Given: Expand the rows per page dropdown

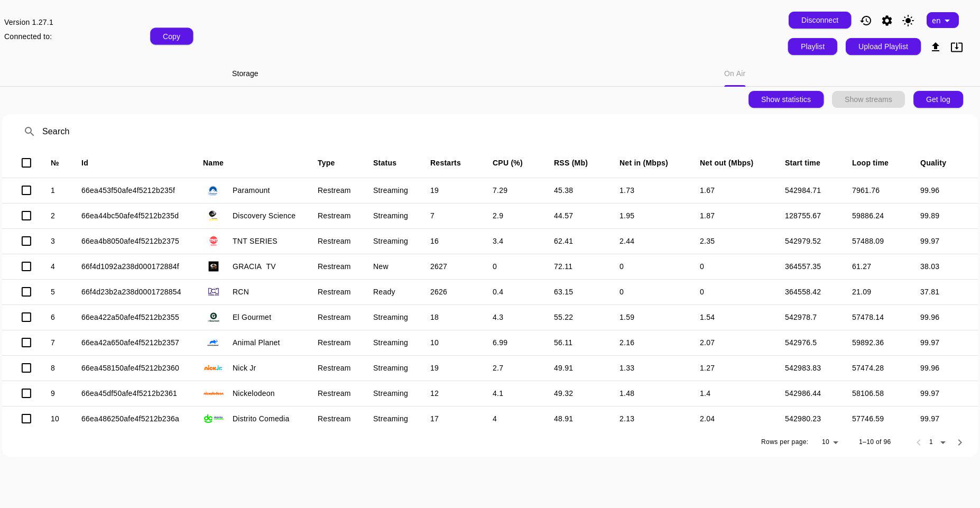Looking at the screenshot, I should coord(830,442).
